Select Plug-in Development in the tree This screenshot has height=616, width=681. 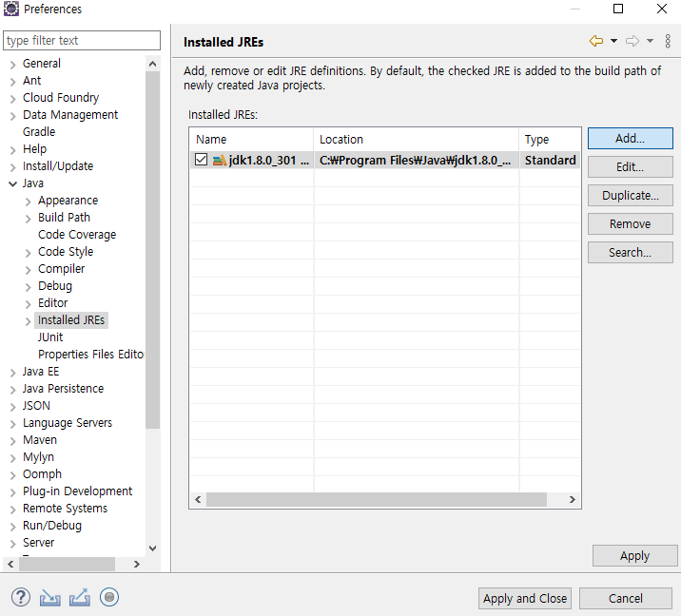(x=77, y=491)
